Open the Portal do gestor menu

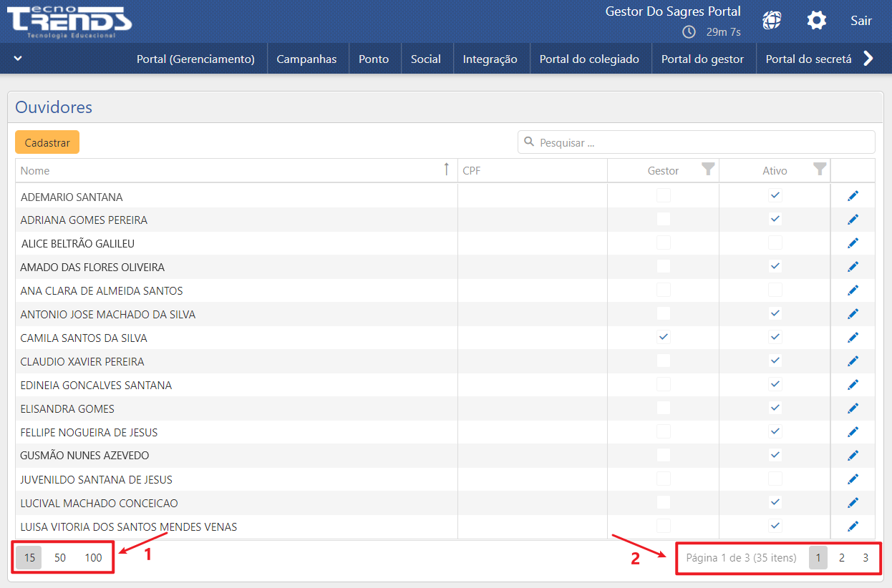click(702, 59)
